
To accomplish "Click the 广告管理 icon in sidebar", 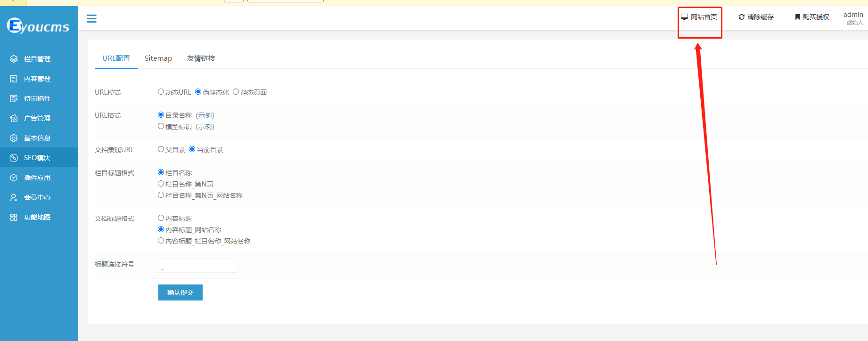I will pos(14,118).
